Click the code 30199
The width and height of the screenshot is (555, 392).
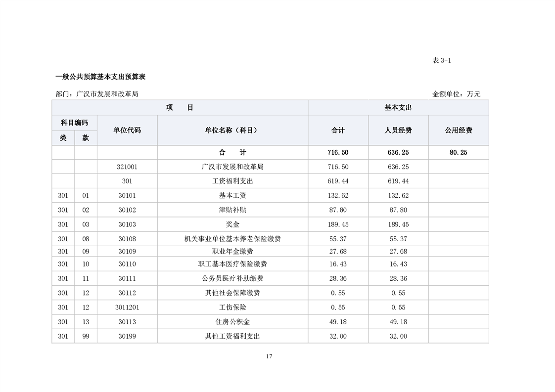(127, 337)
